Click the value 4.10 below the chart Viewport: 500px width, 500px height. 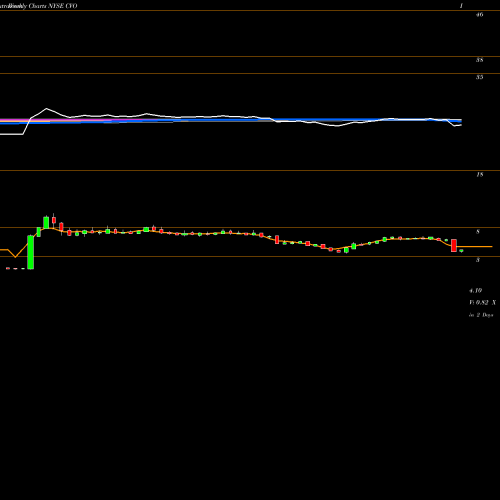tap(475, 291)
